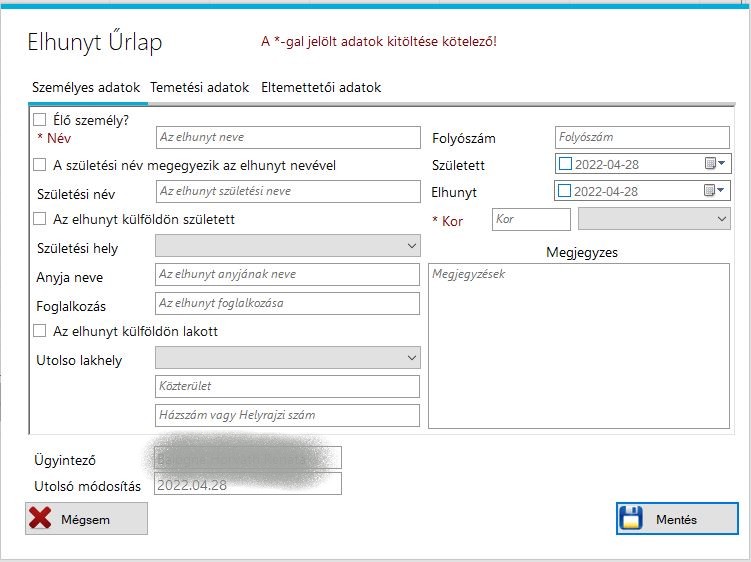
Task: Check birth name matches deceased name box
Action: coord(40,165)
